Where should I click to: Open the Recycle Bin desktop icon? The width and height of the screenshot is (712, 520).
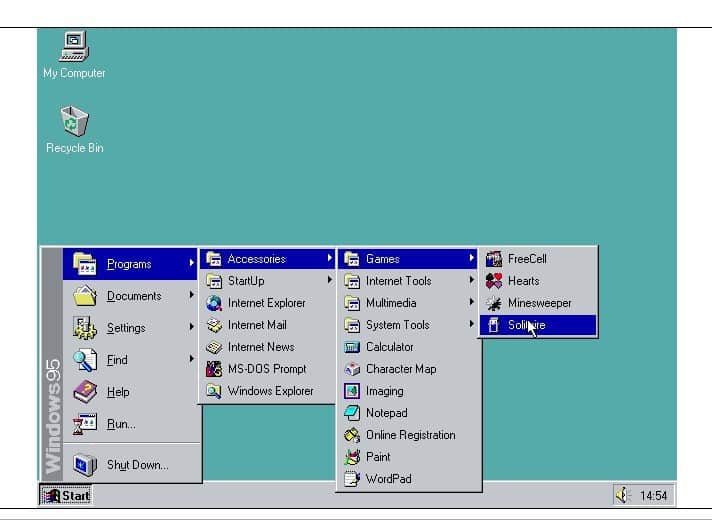point(74,129)
